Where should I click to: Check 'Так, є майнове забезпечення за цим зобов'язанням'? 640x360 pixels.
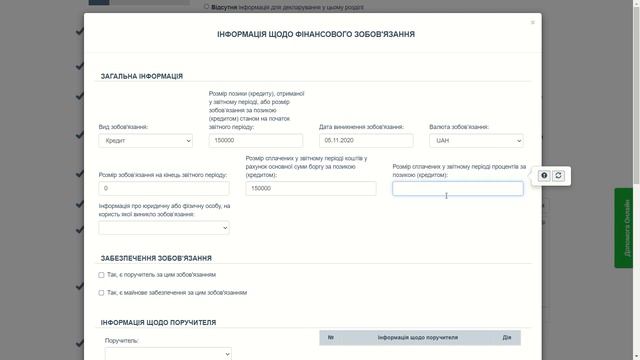101,293
